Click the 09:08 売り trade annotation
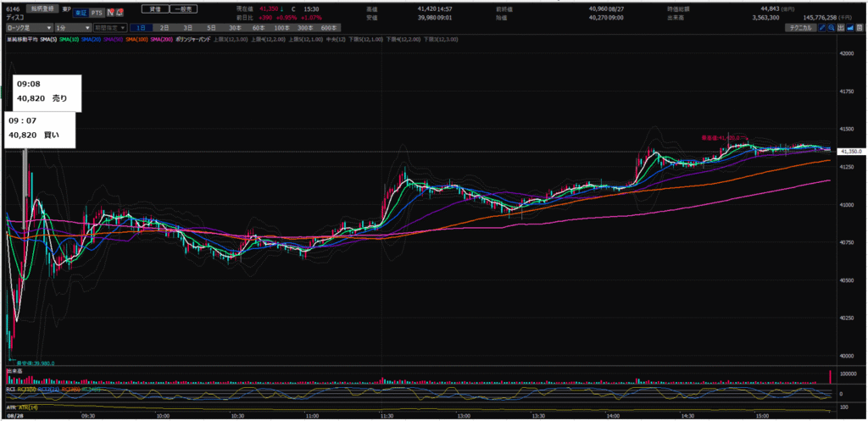Viewport: 868px width, 421px height. tap(47, 91)
